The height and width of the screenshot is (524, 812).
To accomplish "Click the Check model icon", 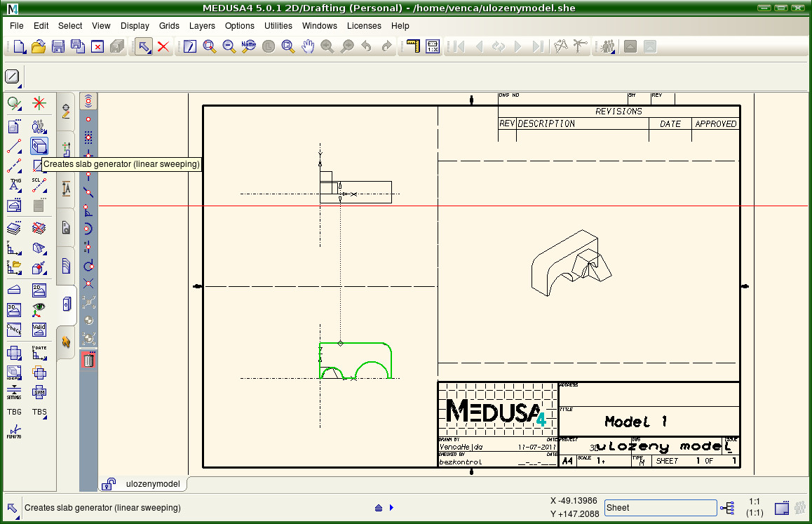I will point(14,329).
